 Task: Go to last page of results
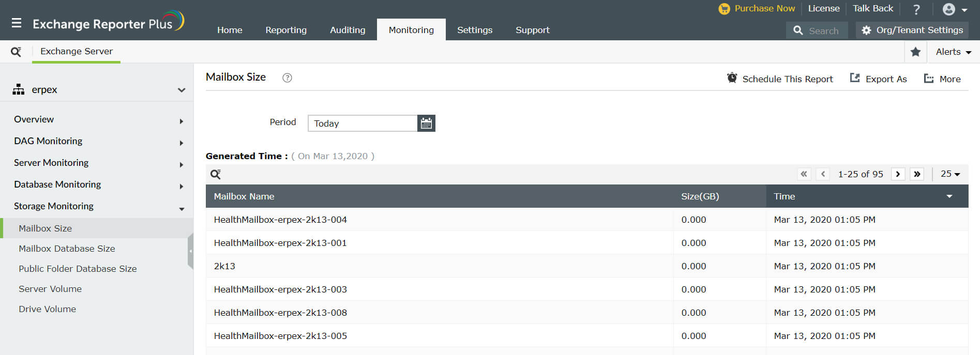point(917,174)
